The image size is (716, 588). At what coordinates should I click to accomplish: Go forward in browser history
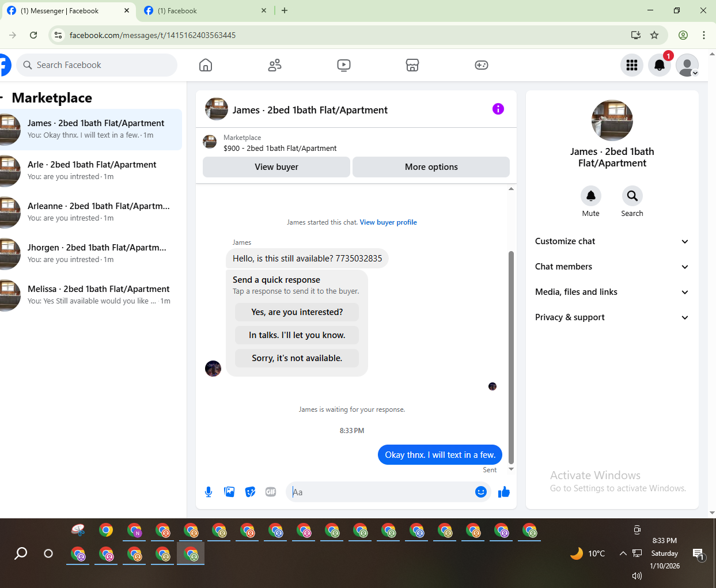pyautogui.click(x=13, y=35)
